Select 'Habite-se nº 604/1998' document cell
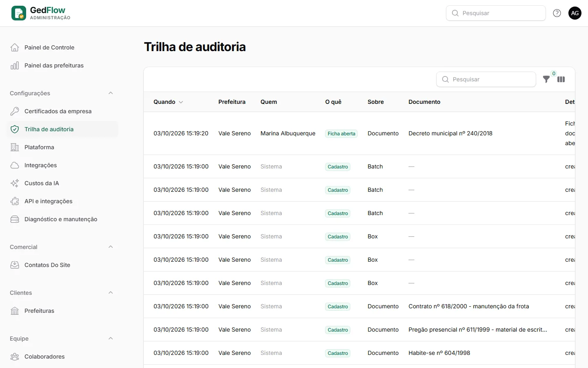Viewport: 588px width, 368px height. pyautogui.click(x=439, y=353)
